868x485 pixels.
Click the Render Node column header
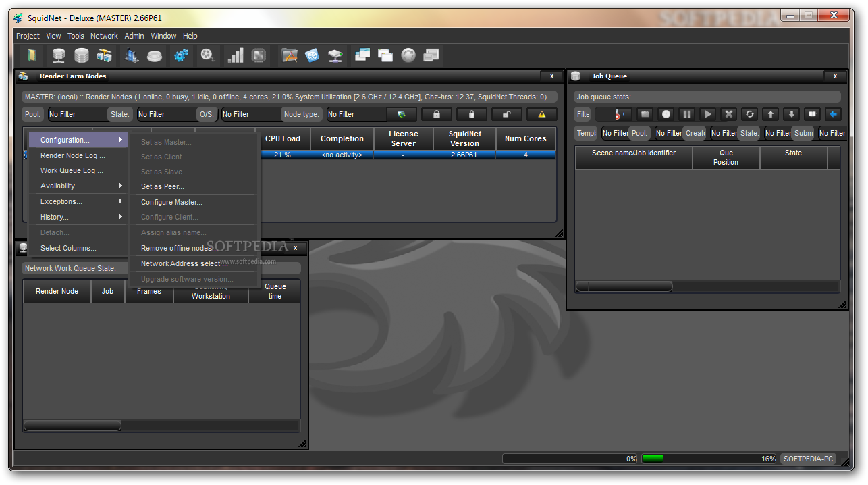tap(57, 291)
